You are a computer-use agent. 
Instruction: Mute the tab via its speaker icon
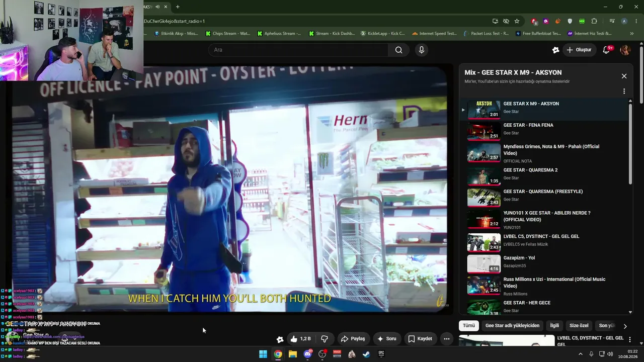[x=157, y=7]
